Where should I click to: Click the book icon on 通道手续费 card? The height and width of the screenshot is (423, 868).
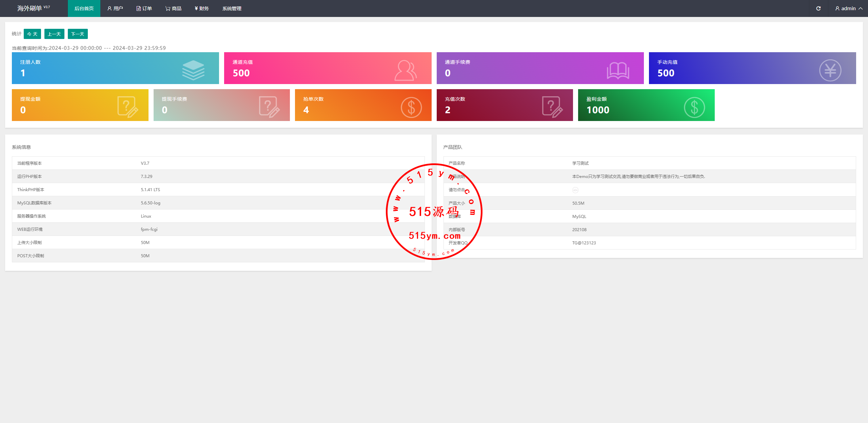[x=618, y=70]
